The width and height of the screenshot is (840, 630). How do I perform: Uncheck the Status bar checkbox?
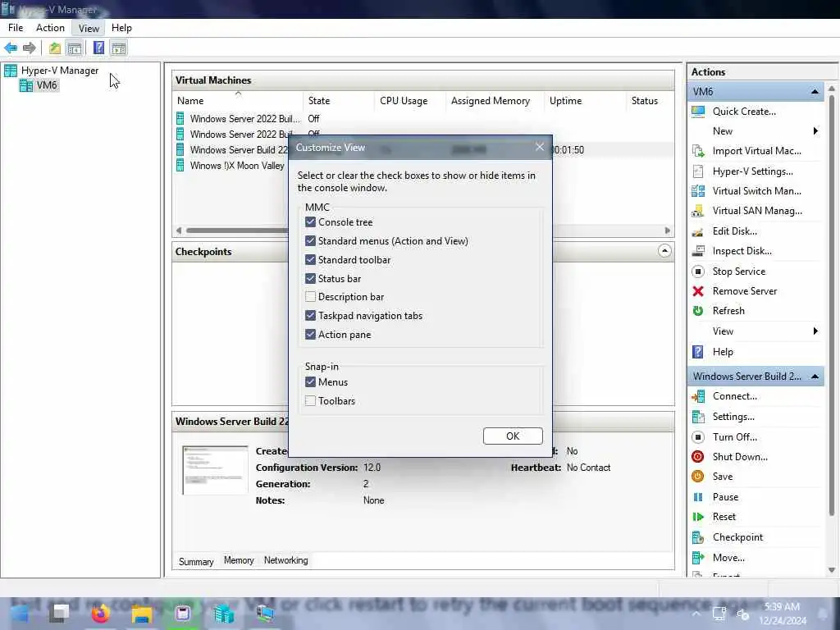(x=310, y=278)
